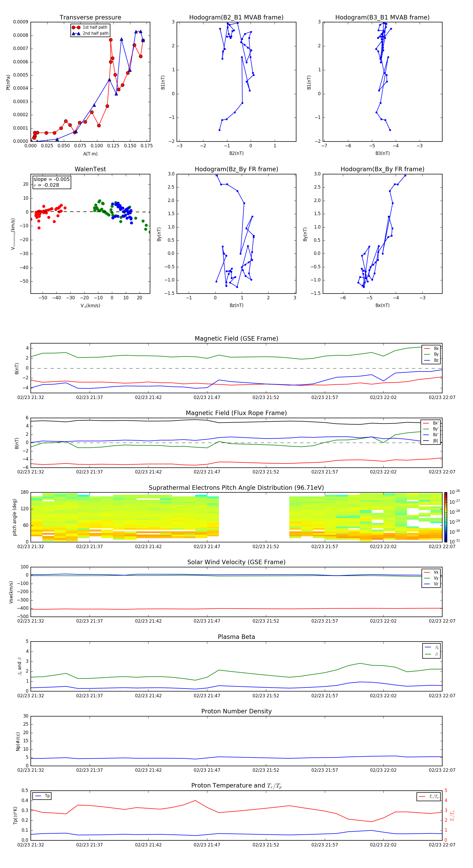This screenshot has height=868, width=473.
Task: Select "Bx'" in Flux Rope Frame legend
Action: (x=431, y=423)
